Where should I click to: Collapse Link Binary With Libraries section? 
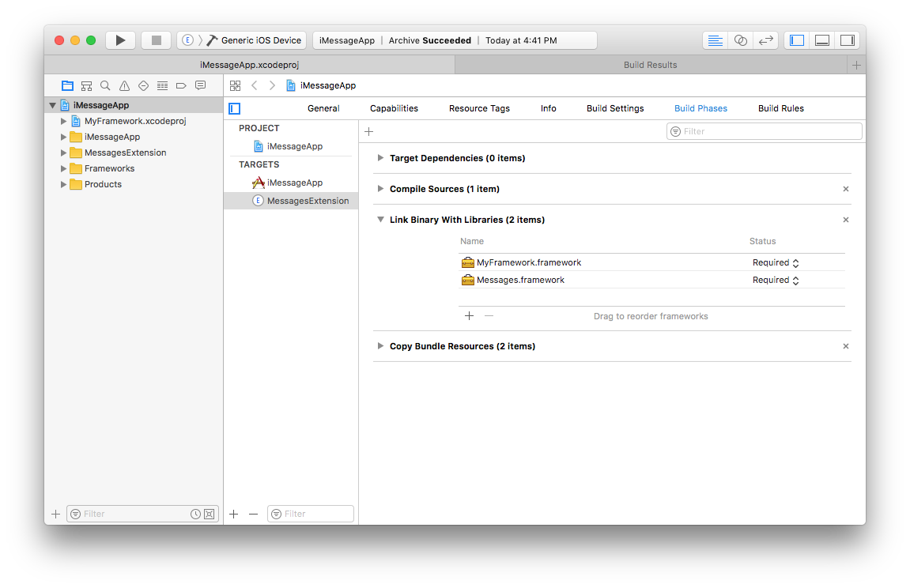380,220
